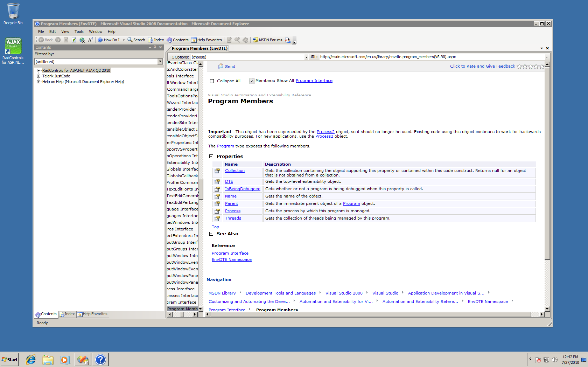Open the Contents panel window position menu

150,47
